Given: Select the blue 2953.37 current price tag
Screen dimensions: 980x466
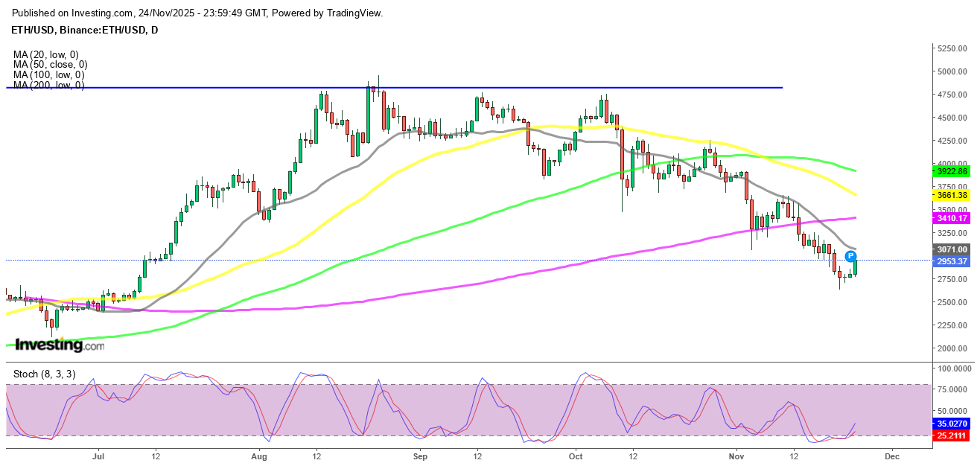Looking at the screenshot, I should [952, 261].
